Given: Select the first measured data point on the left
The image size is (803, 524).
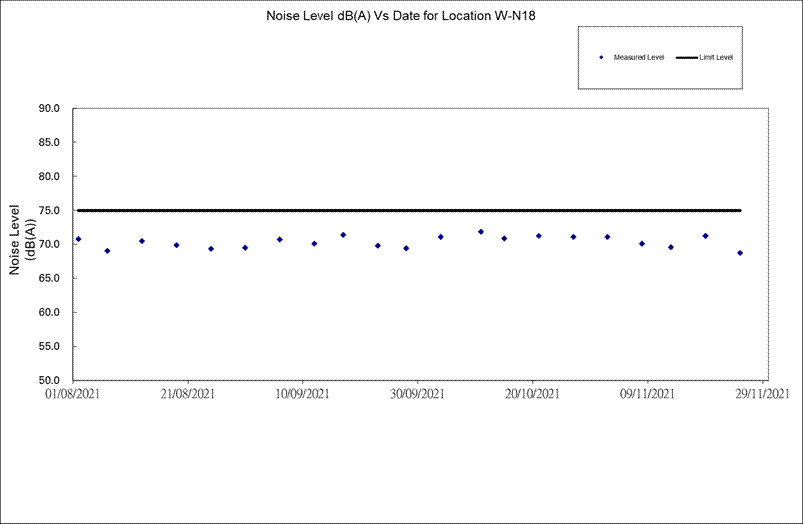Looking at the screenshot, I should coord(78,239).
